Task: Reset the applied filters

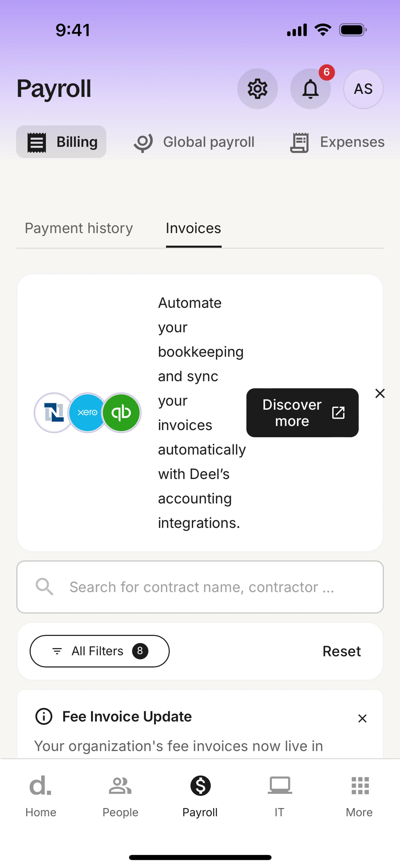Action: tap(341, 651)
